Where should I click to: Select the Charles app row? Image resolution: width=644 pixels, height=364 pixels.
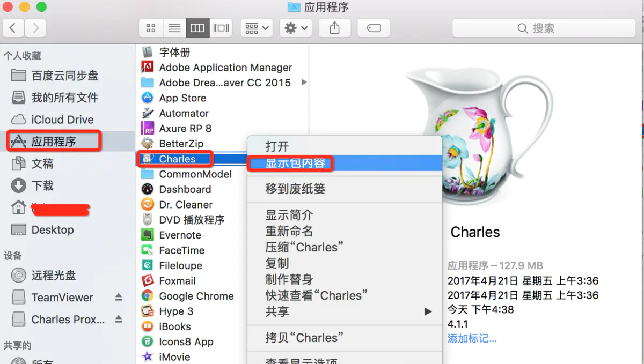[x=192, y=159]
